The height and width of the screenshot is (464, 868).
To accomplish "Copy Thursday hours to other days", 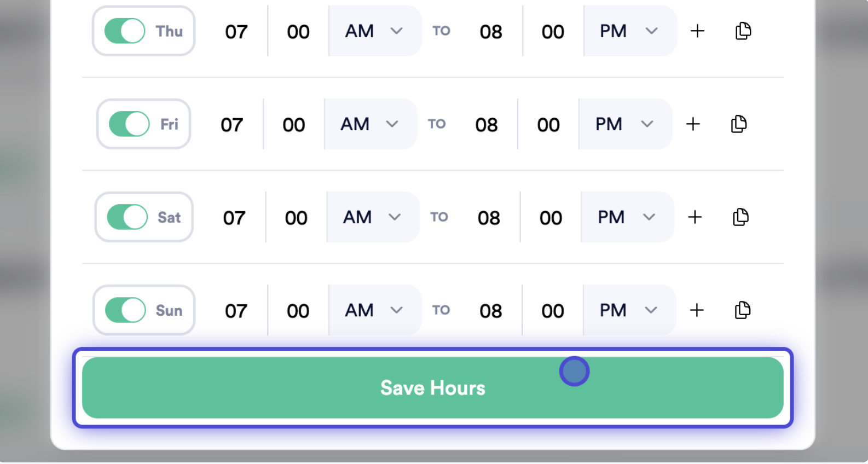I will click(743, 31).
